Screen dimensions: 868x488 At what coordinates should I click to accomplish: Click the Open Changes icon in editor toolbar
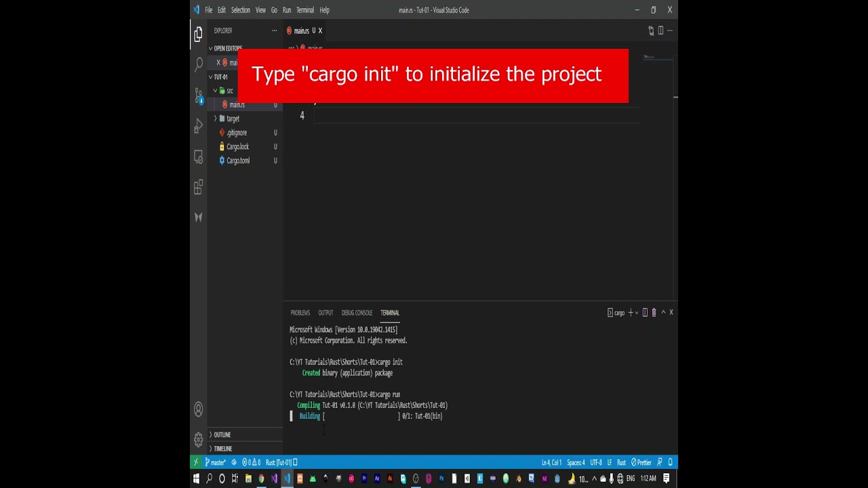[x=651, y=30]
